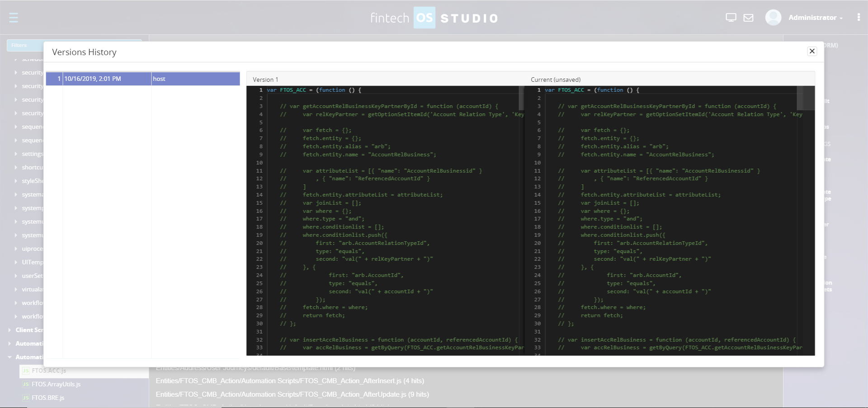Close the Versions History dialog

812,51
